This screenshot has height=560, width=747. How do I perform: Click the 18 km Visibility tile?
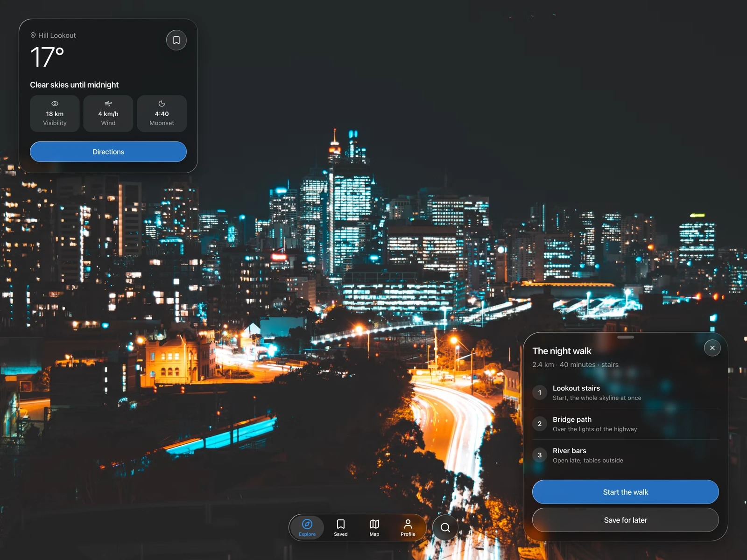[55, 113]
